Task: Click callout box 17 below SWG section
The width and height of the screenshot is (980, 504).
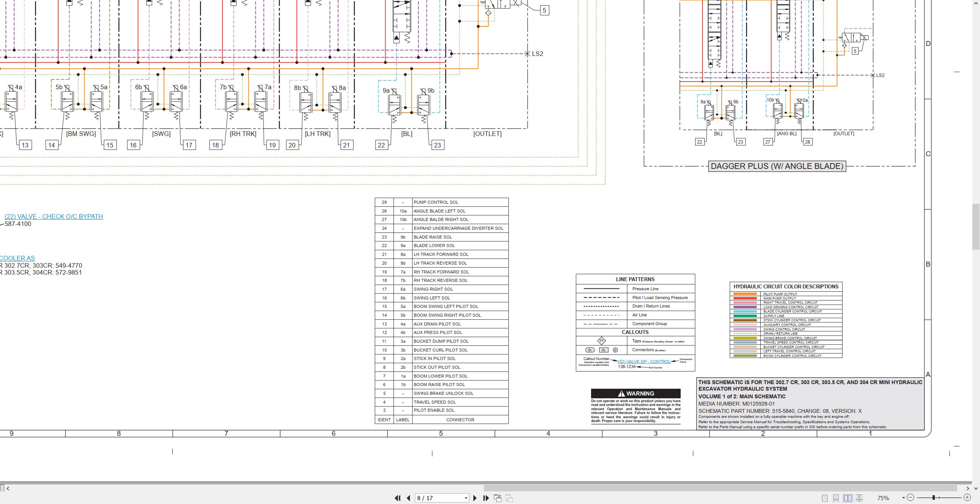Action: (189, 145)
